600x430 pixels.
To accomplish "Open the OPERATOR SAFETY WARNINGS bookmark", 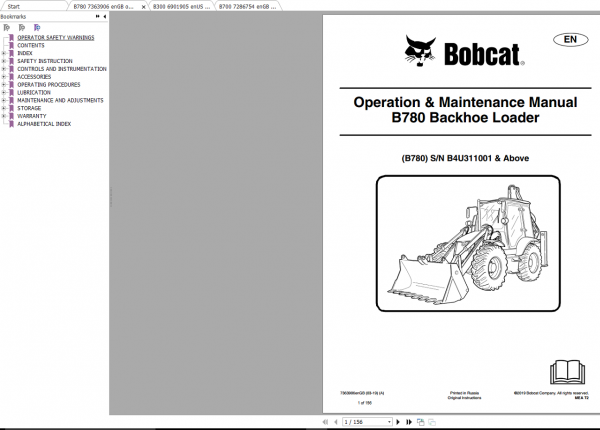I will point(55,37).
